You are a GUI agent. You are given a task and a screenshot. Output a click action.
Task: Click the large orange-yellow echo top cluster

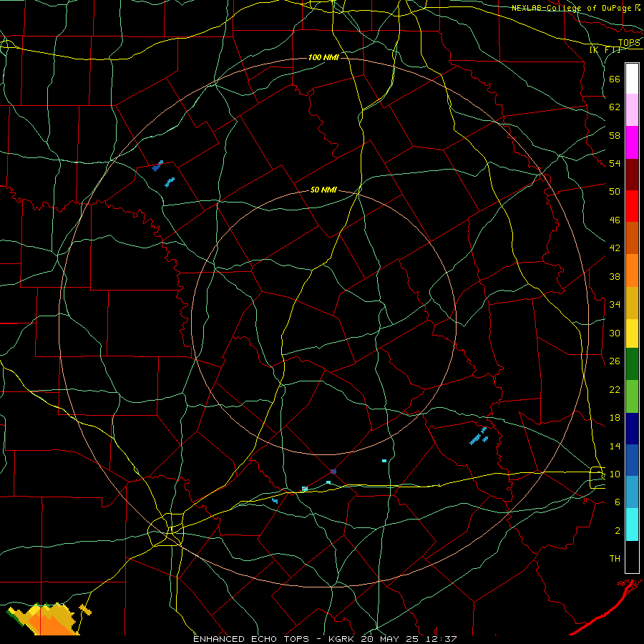(x=45, y=620)
